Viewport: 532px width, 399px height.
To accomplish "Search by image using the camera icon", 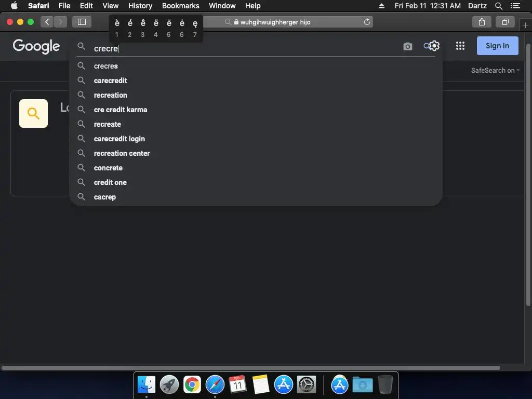I will point(407,46).
